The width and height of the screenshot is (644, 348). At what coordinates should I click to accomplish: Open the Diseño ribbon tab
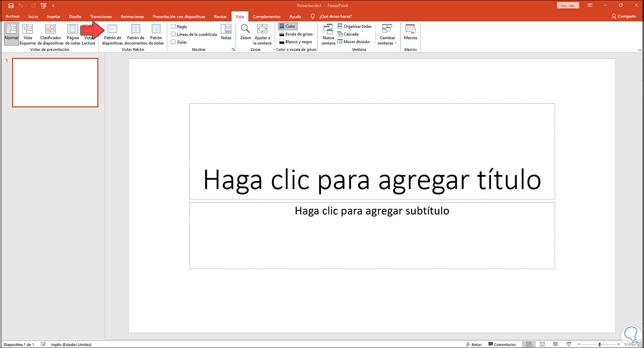tap(75, 17)
